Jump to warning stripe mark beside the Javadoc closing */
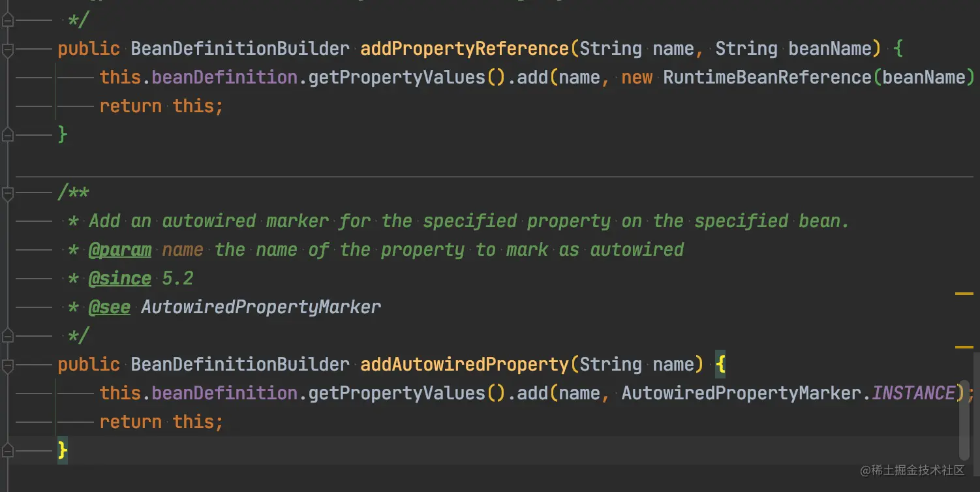This screenshot has height=492, width=980. (x=964, y=347)
